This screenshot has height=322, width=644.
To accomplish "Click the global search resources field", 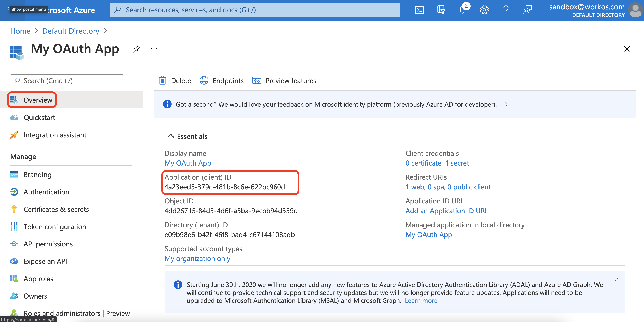I will coord(255,10).
